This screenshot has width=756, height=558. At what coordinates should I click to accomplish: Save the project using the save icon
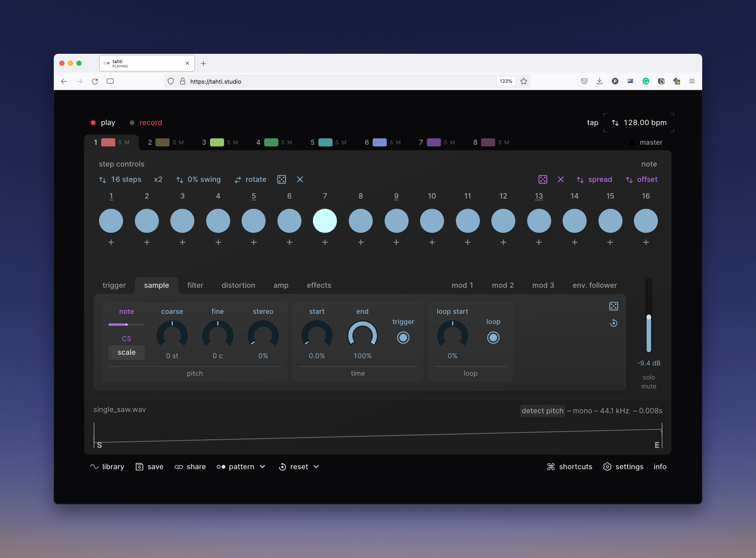[140, 467]
